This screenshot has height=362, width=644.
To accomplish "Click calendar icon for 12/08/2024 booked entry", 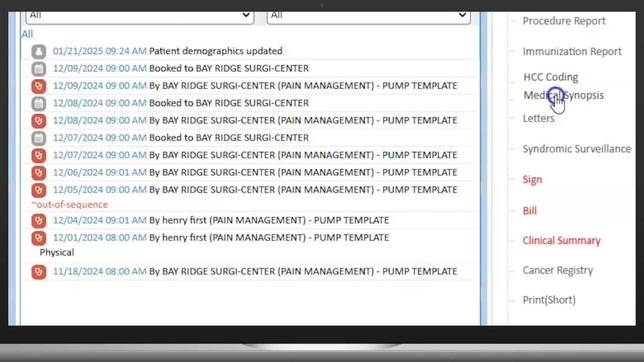I will pos(39,103).
